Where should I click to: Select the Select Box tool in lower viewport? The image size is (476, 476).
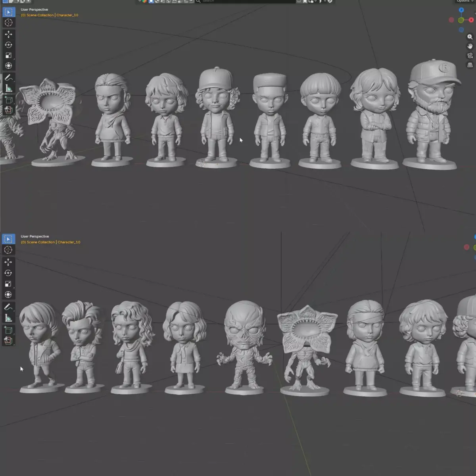click(8, 239)
